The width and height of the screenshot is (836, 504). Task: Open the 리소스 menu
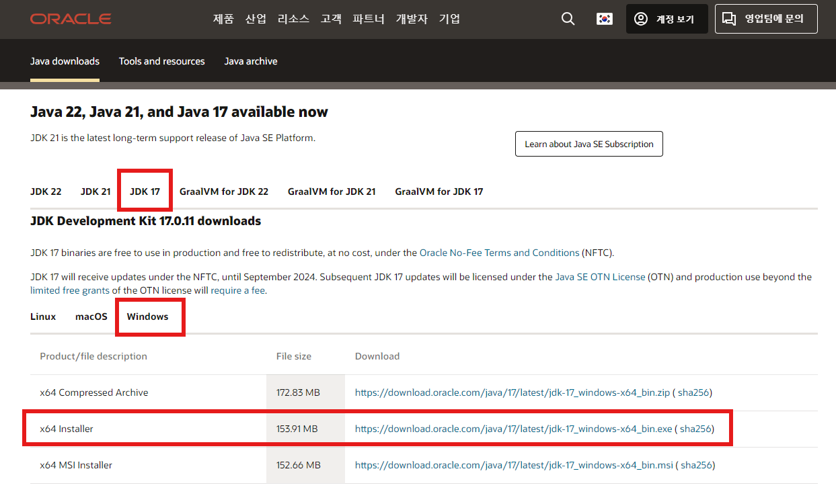[x=293, y=19]
